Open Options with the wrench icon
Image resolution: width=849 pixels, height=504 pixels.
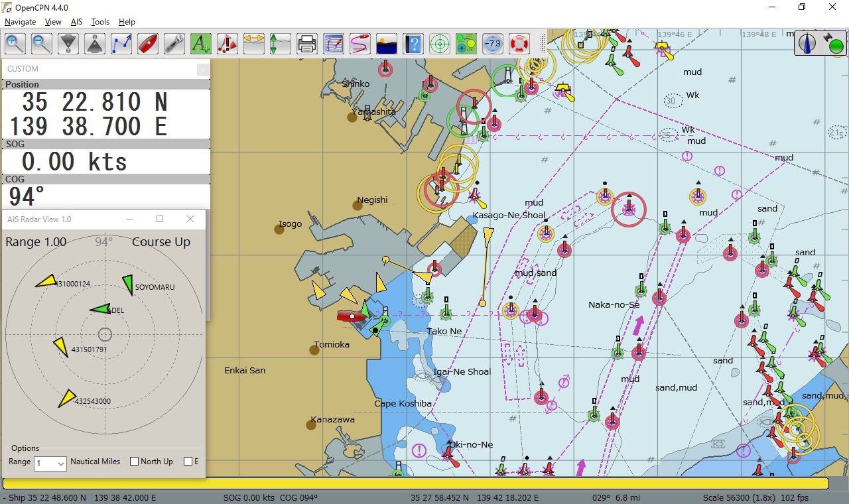(x=174, y=44)
